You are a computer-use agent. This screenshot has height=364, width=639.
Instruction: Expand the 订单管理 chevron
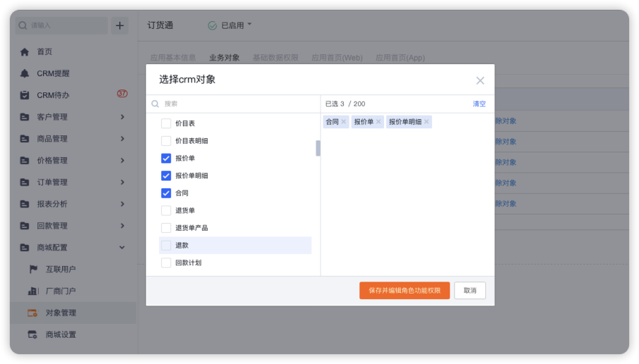coord(122,182)
